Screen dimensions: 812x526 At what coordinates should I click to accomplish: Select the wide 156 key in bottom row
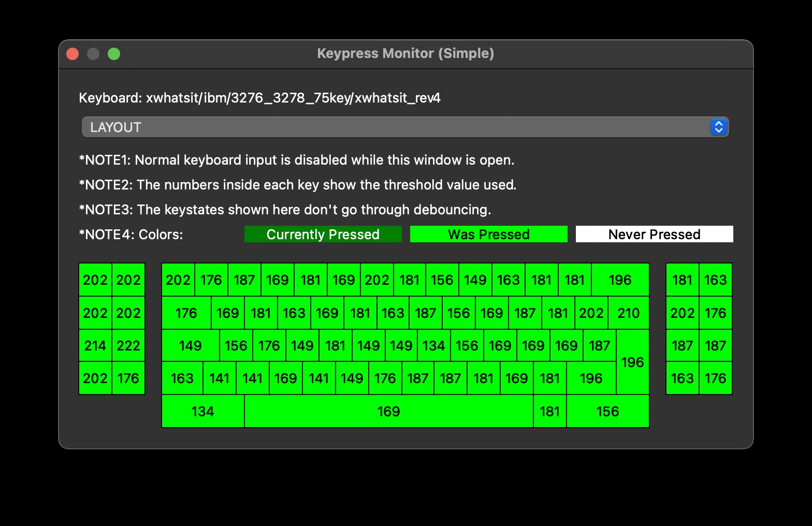(x=607, y=412)
